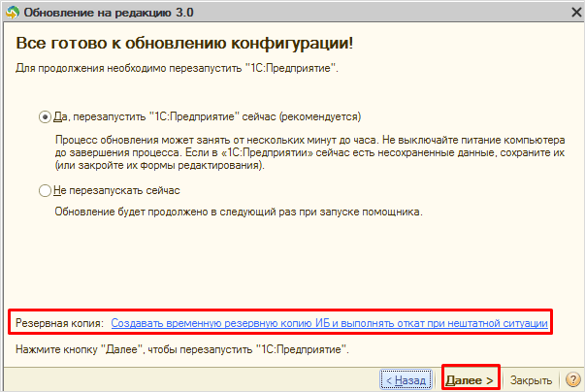Viewport: 585px width, 392px height.
Task: Select "Да, перезапустить" radio button
Action: [x=45, y=116]
